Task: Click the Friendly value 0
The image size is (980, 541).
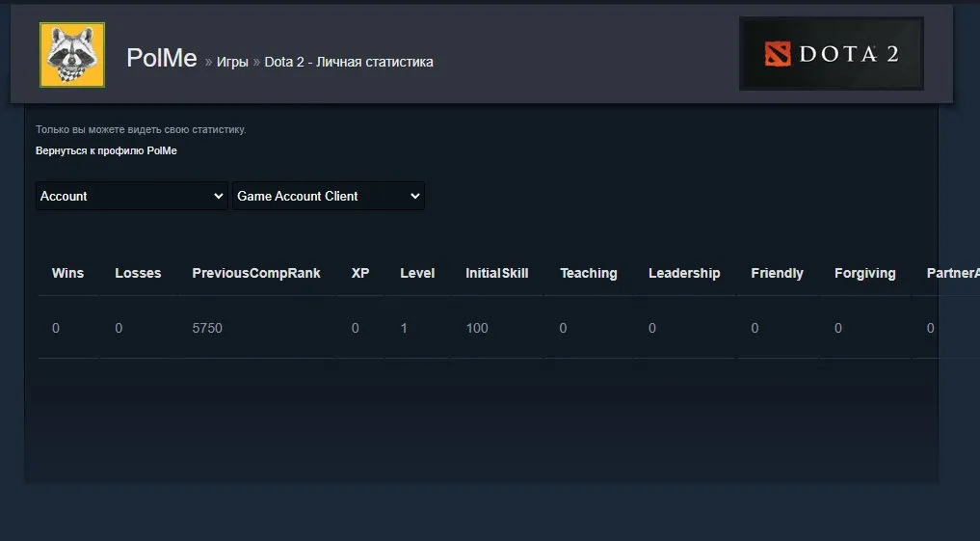Action: (x=755, y=328)
